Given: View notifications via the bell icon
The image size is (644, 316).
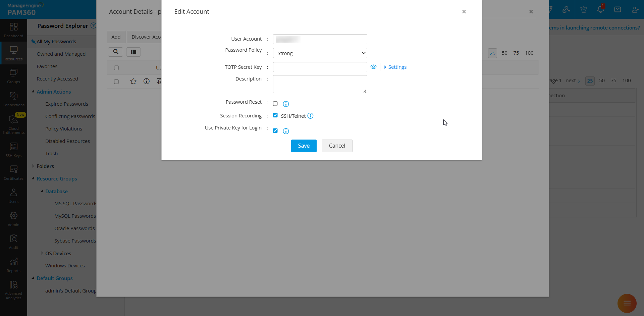Looking at the screenshot, I should tap(600, 9).
